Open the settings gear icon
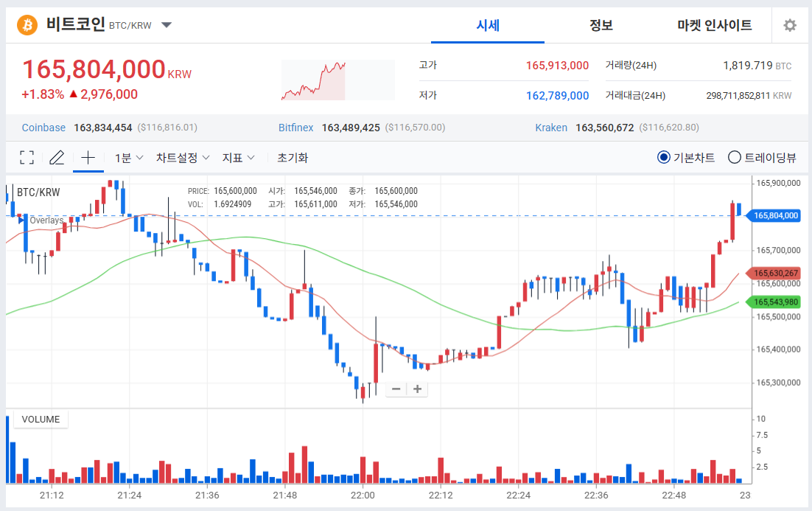Viewport: 812px width, 511px height. point(790,25)
